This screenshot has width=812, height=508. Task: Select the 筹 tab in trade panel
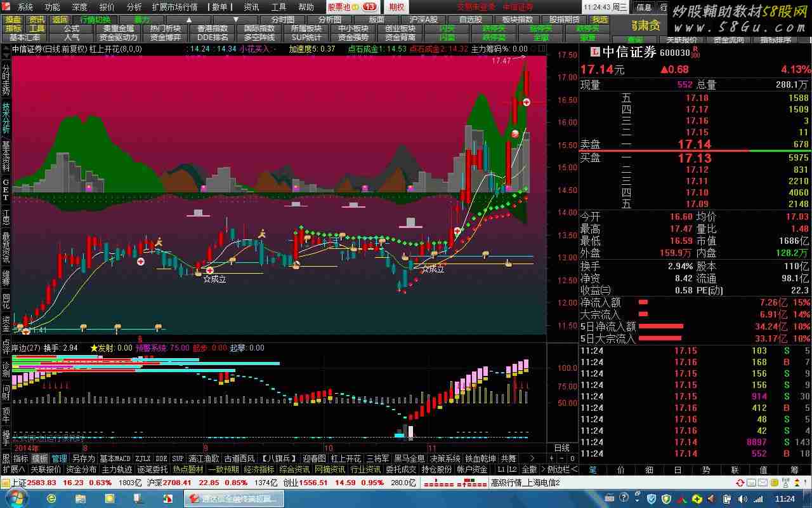(794, 469)
